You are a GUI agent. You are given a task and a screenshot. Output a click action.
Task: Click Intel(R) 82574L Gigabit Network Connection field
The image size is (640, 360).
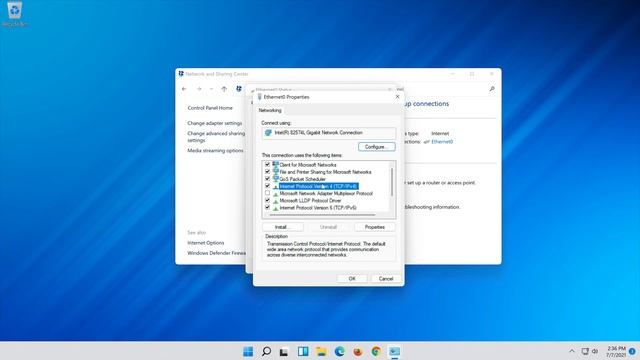point(329,133)
